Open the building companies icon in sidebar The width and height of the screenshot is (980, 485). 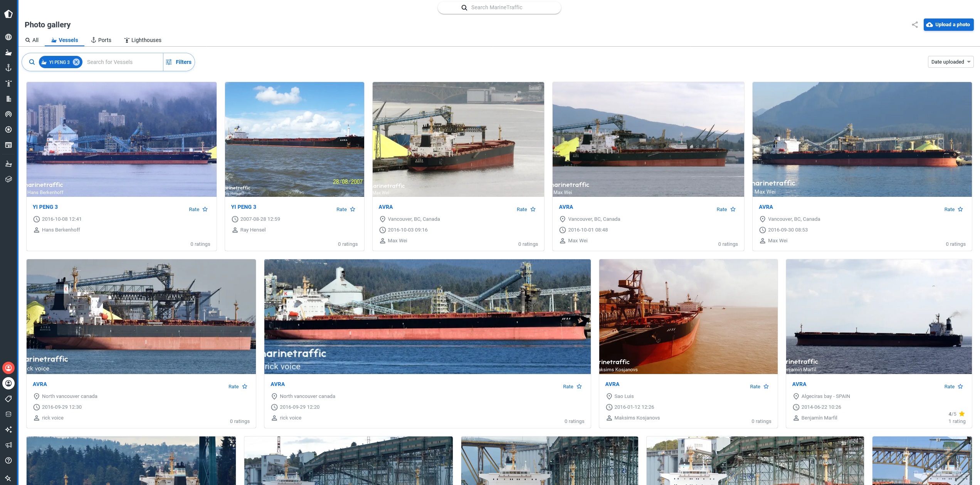click(x=8, y=99)
